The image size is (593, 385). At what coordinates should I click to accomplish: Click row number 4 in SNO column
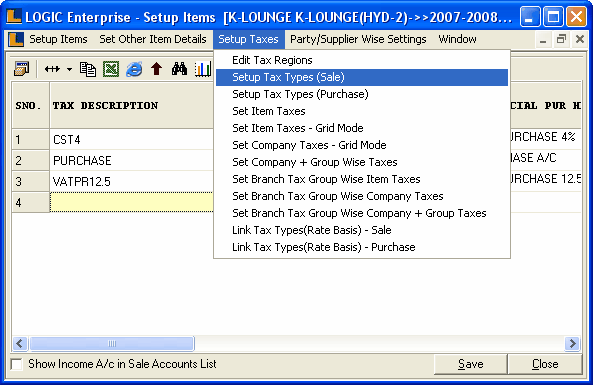coord(31,202)
